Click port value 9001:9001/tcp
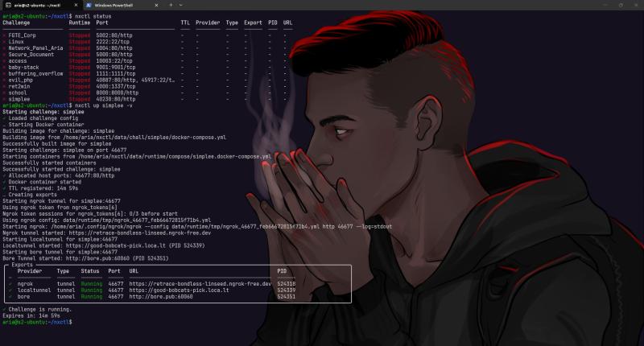The width and height of the screenshot is (644, 346). pyautogui.click(x=116, y=67)
